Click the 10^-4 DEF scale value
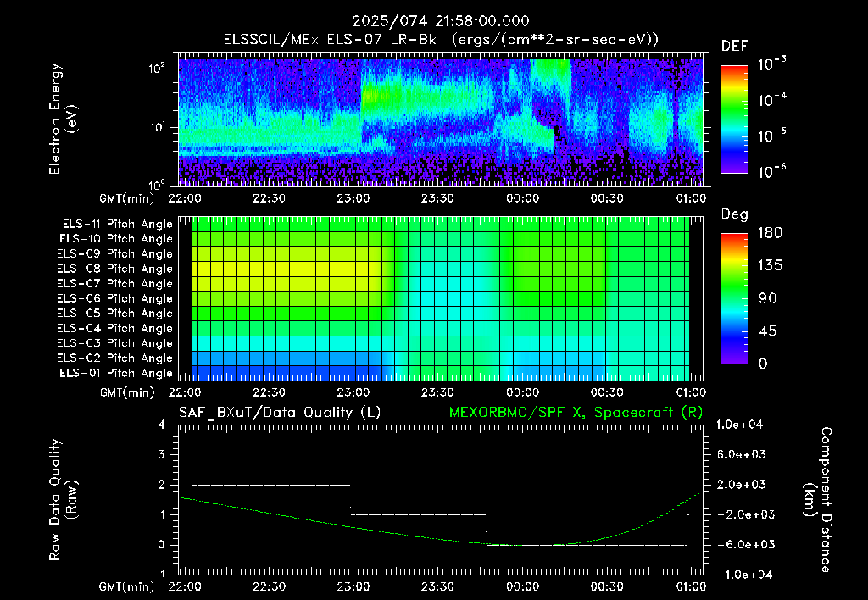 [x=771, y=100]
